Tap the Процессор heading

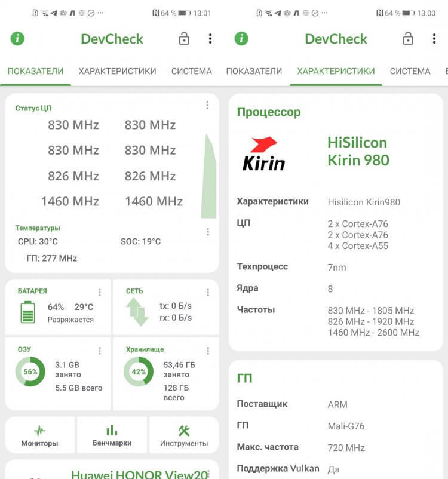pos(269,112)
